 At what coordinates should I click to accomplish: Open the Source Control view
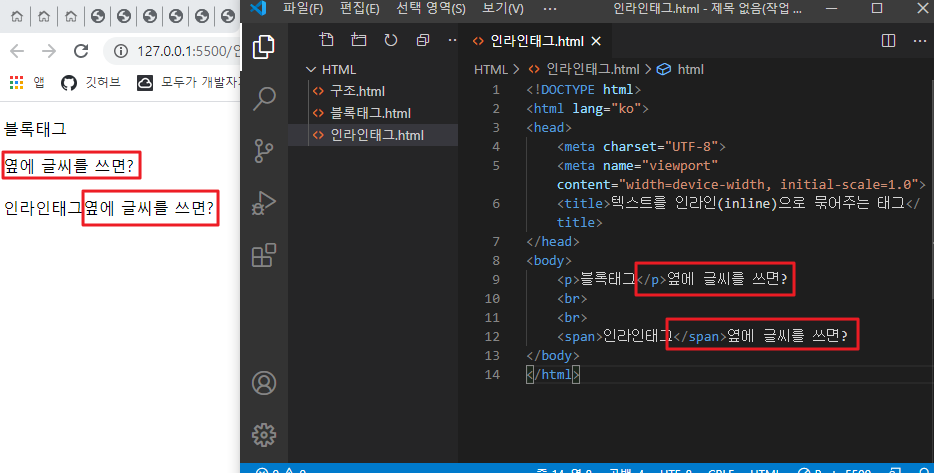[264, 151]
